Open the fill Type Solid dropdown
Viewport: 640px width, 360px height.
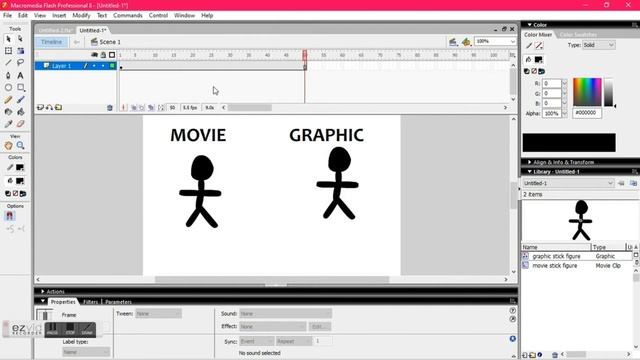(598, 45)
